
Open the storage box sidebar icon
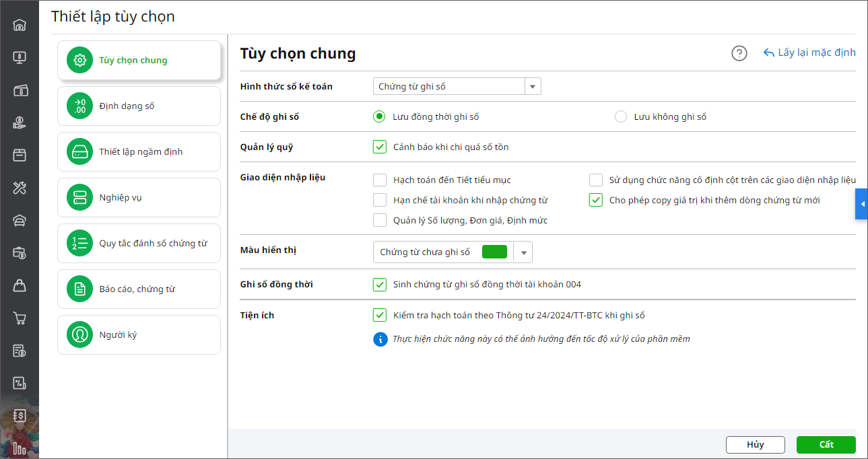tap(20, 155)
